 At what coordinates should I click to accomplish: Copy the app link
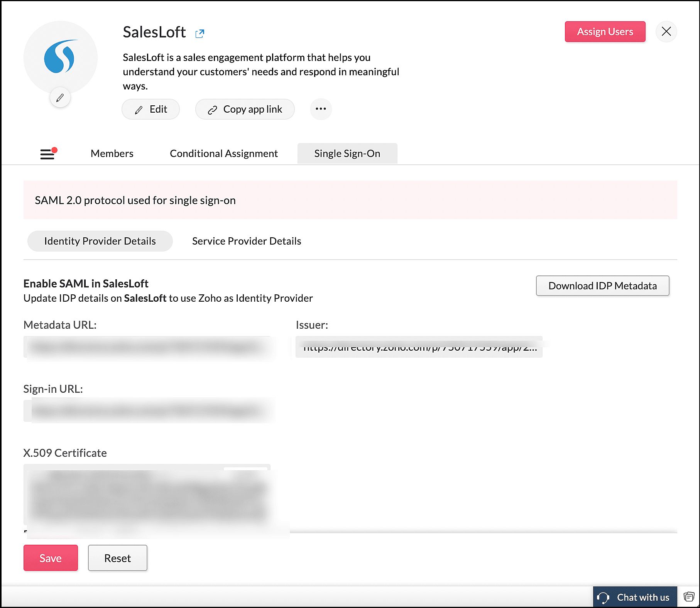tap(245, 109)
